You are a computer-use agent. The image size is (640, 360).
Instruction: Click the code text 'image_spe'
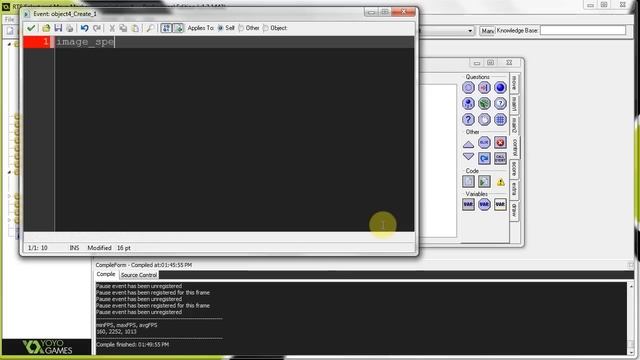[85, 42]
